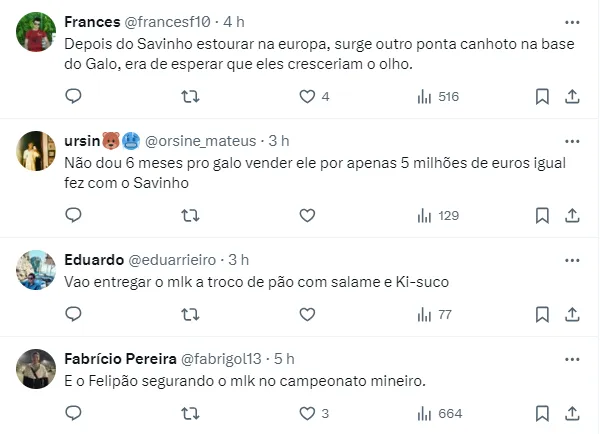Reply to Frances's tweet about Savinho
Image resolution: width=600 pixels, height=434 pixels.
click(73, 96)
